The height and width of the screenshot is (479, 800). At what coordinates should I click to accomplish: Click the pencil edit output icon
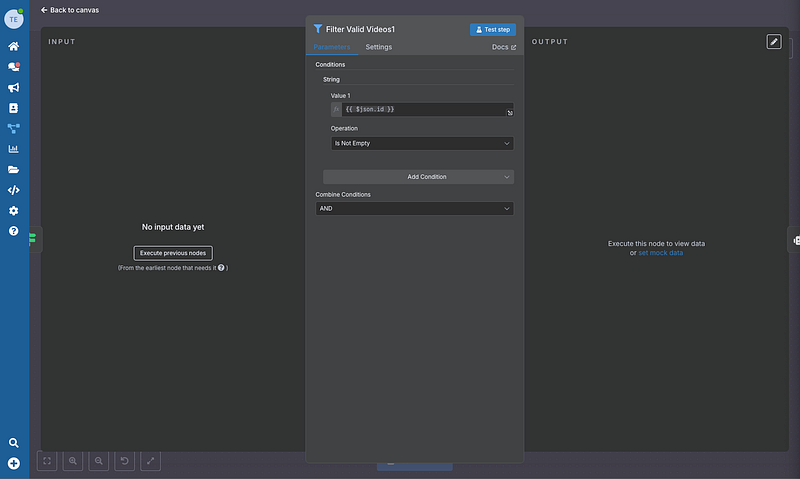click(774, 41)
